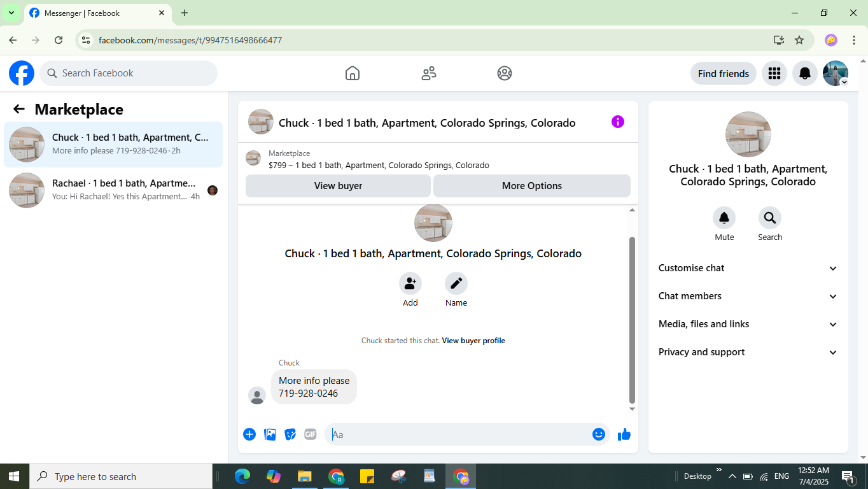This screenshot has width=868, height=489.
Task: Open Chrome profile avatar icon
Action: [x=831, y=40]
